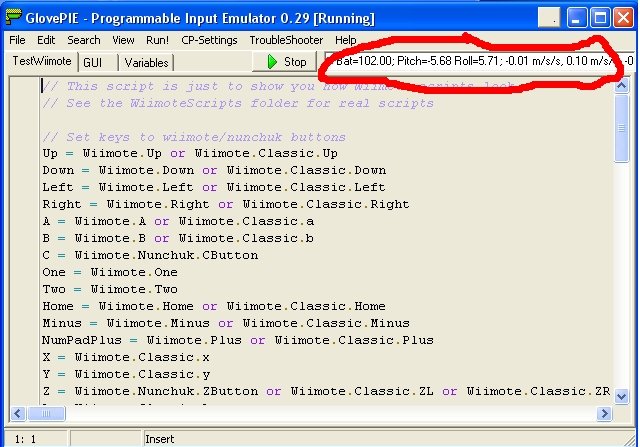Click the GlovePIE title bar icon

[x=13, y=17]
